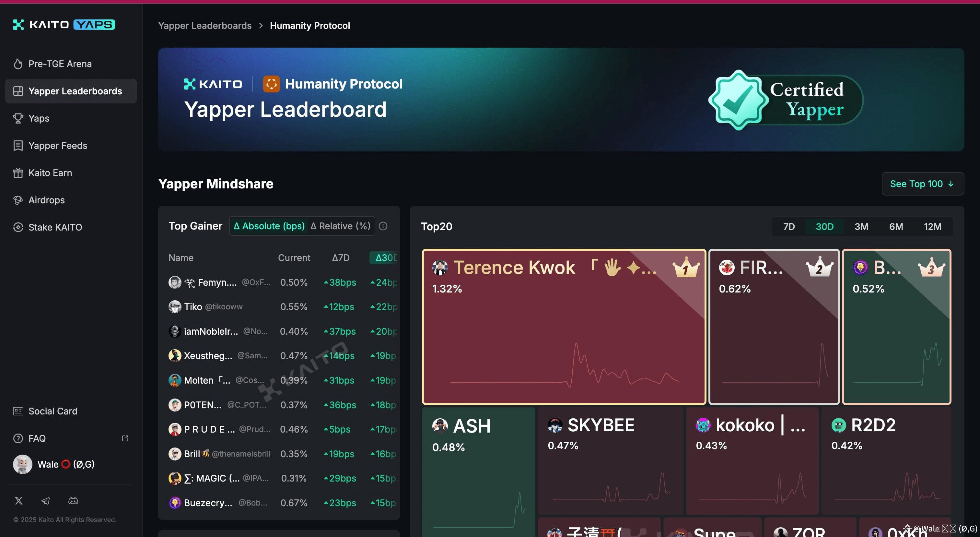
Task: Open the SKYBEE mindshare card
Action: coord(610,461)
